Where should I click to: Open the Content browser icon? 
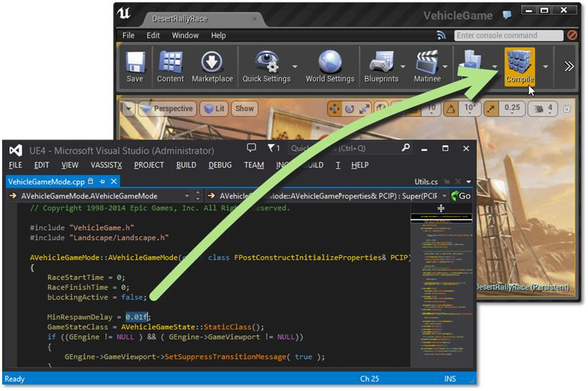(171, 66)
